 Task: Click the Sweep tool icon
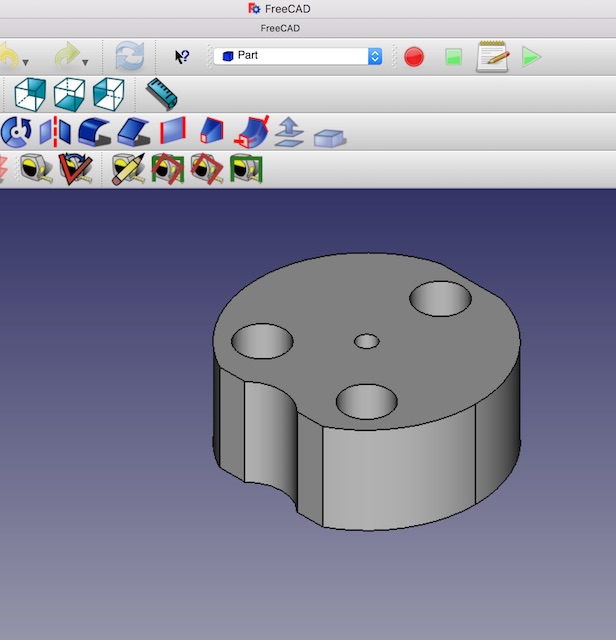pos(251,132)
